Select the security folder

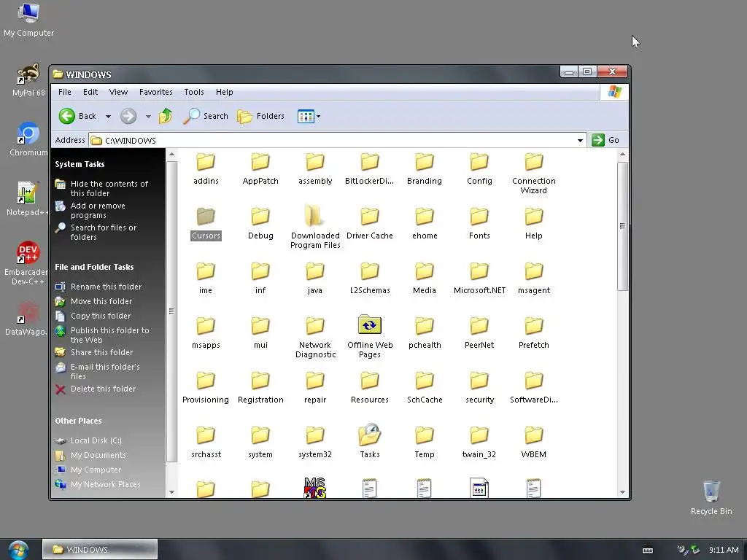point(479,387)
